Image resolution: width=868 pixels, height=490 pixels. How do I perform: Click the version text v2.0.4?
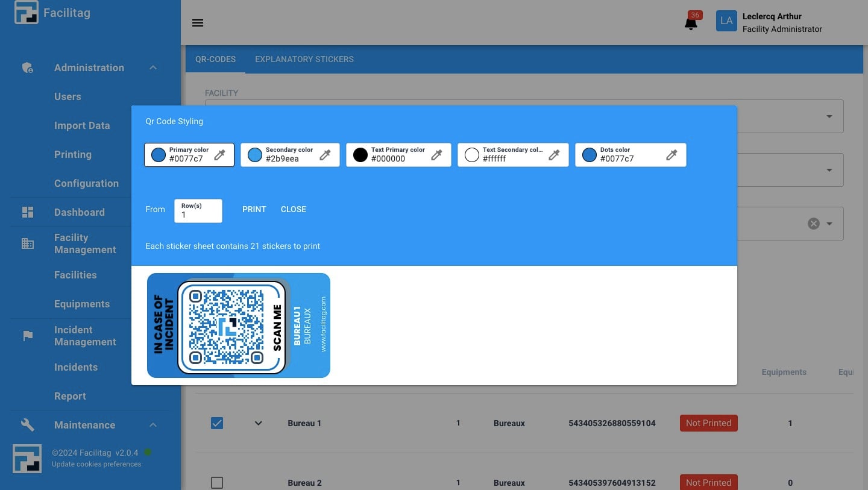click(x=127, y=453)
